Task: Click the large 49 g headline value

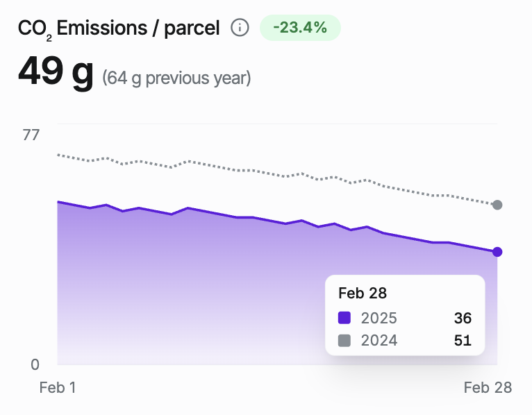Action: point(56,71)
